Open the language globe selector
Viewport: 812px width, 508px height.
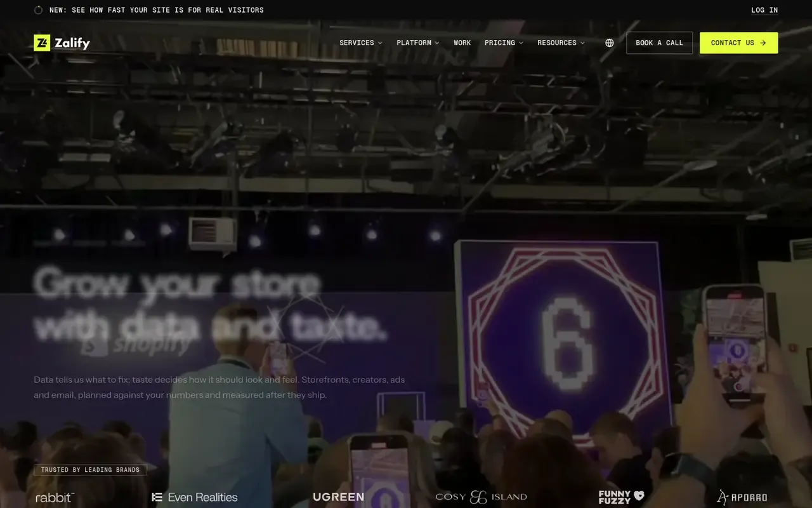click(x=610, y=43)
